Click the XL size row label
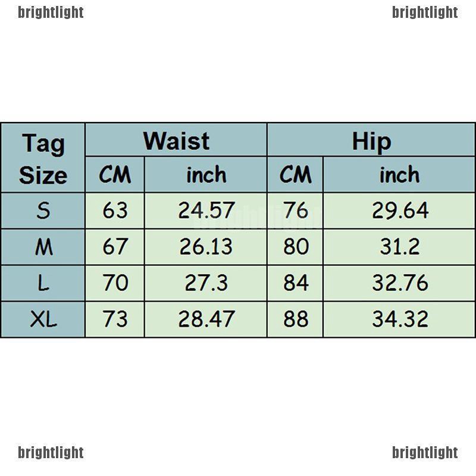 [x=43, y=320]
